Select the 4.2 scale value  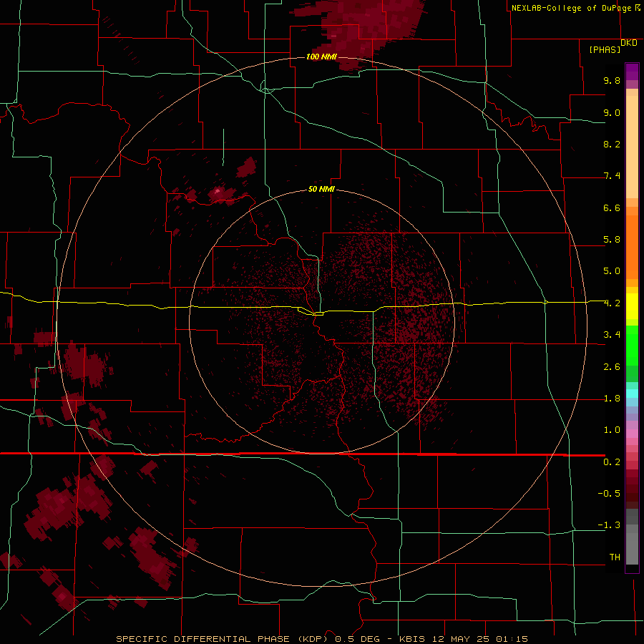coord(612,303)
